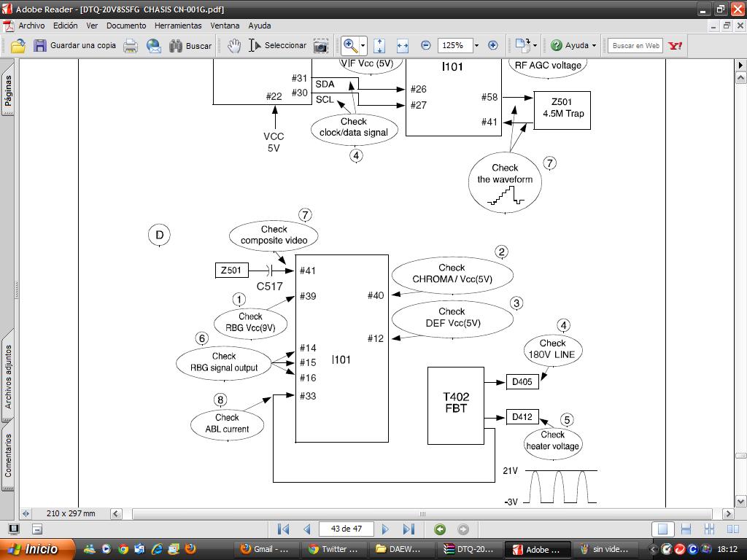
Task: Click the zoom percentage field showing 125%
Action: click(x=455, y=46)
